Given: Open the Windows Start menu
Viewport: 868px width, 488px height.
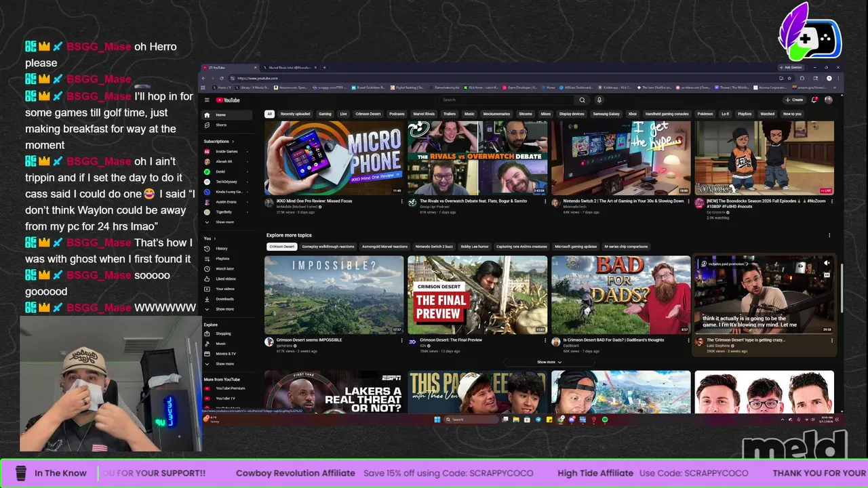Looking at the screenshot, I should pos(437,420).
